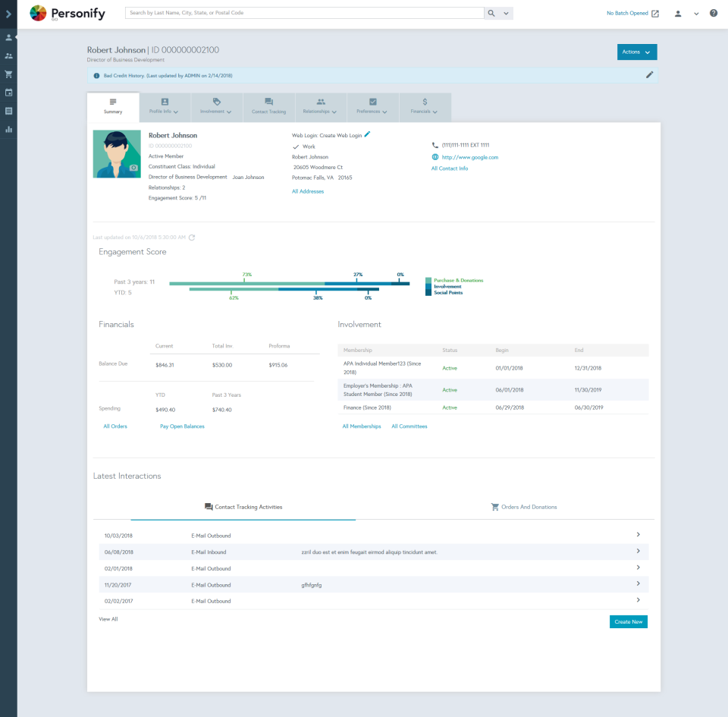Open the Financials dropdown menu
The image size is (728, 717).
point(425,107)
